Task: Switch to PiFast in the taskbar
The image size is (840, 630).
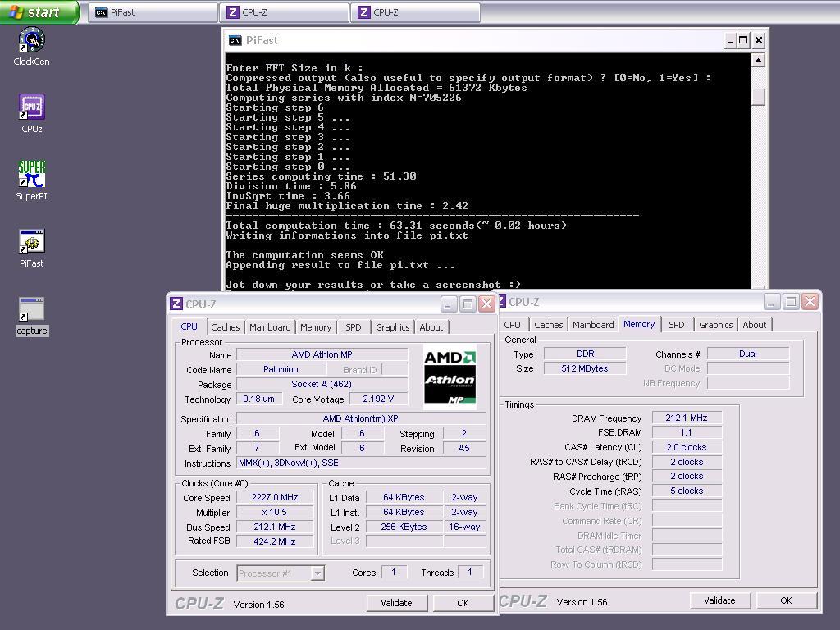Action: tap(153, 12)
